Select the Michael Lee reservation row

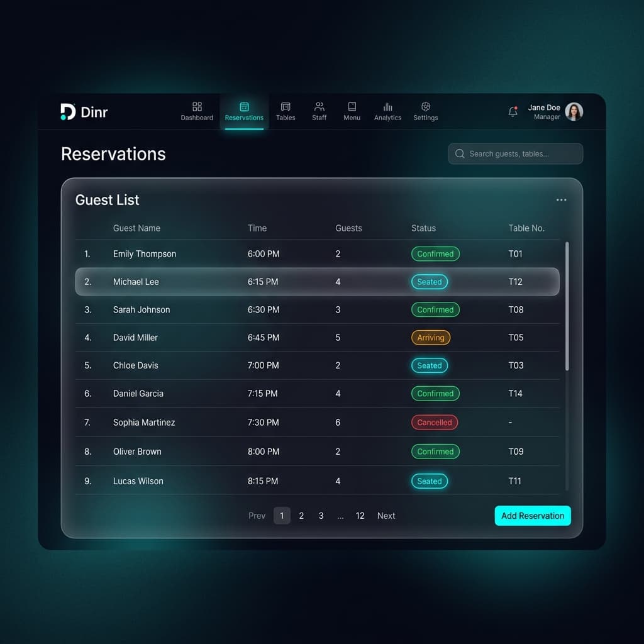point(317,282)
